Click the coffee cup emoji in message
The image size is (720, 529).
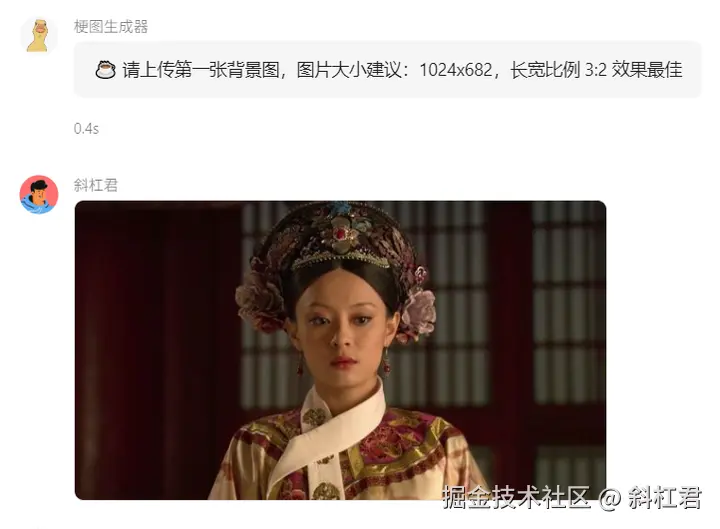pos(105,70)
